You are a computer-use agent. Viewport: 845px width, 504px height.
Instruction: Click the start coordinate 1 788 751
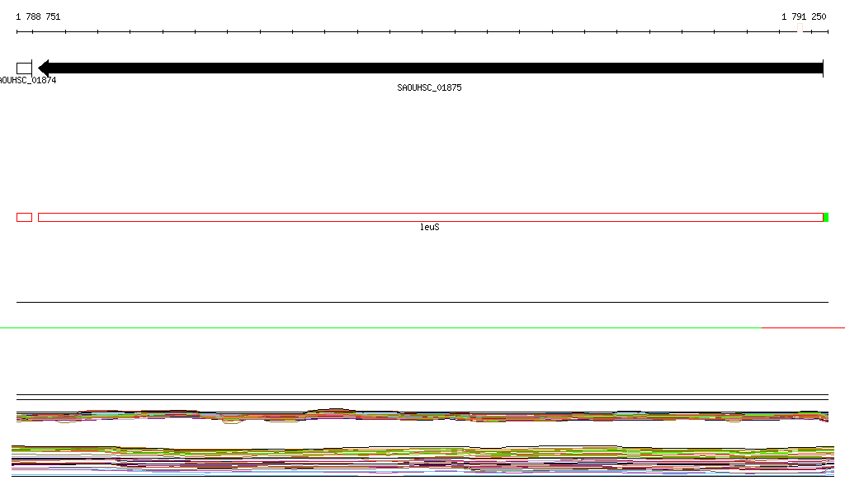tap(38, 16)
